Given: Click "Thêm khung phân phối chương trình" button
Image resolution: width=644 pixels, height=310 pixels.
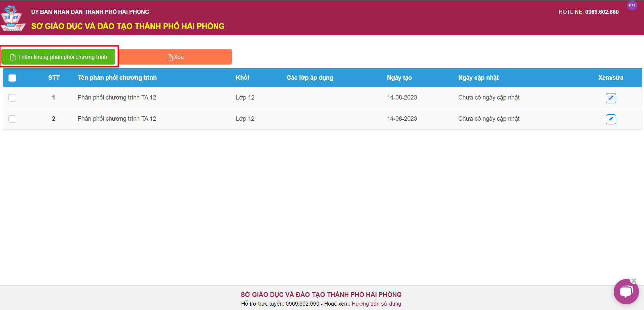Looking at the screenshot, I should tap(59, 57).
